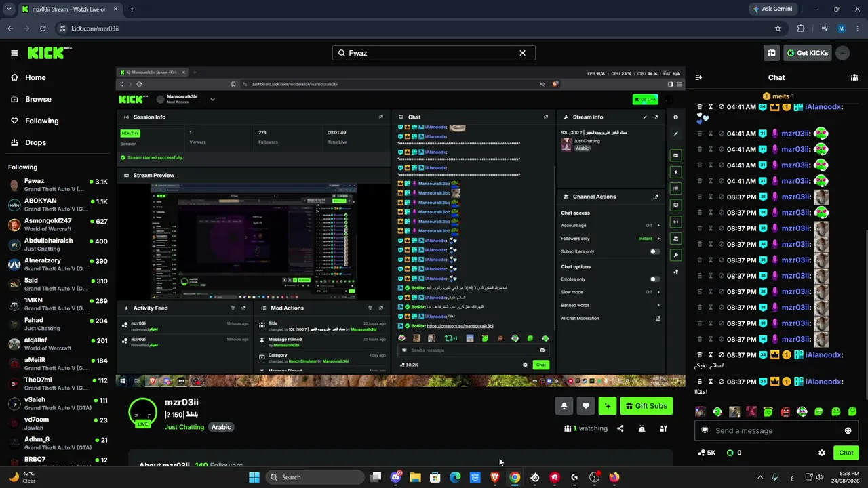Clear the Fwaz search text

pos(522,53)
